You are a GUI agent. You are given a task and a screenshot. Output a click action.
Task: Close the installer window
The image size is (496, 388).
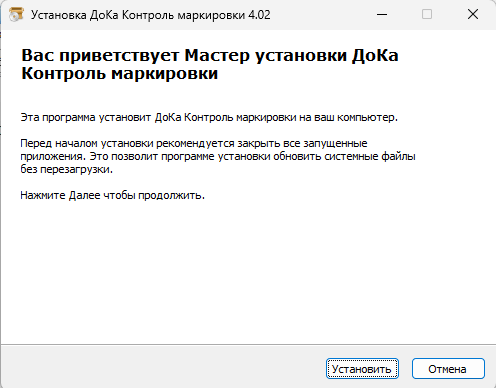[x=473, y=14]
